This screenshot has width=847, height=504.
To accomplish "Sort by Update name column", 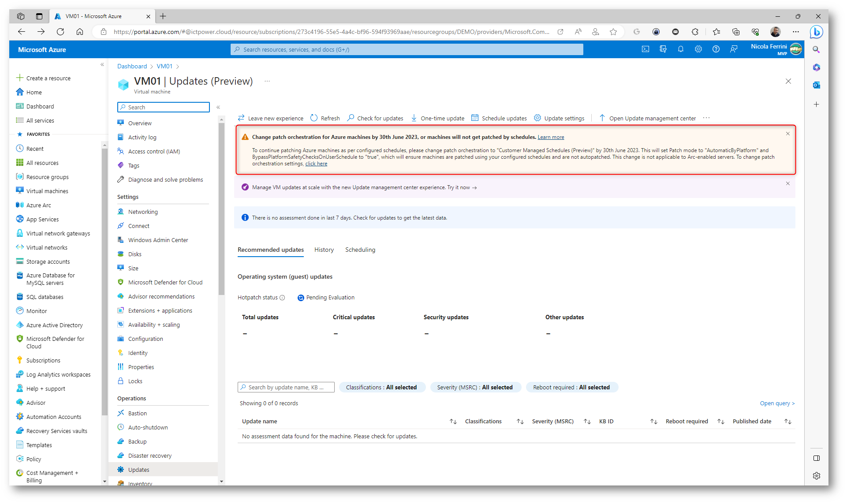I will [453, 422].
